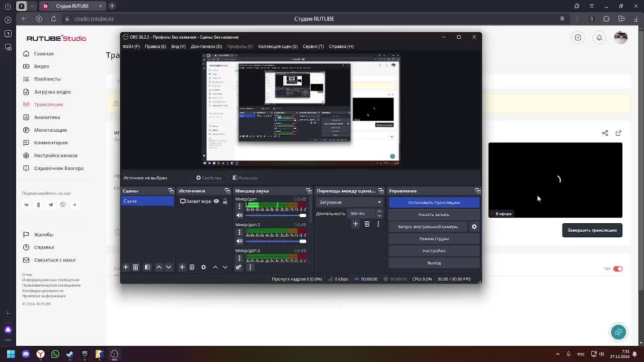644x362 pixels.
Task: Open advanced audio properties gears icon
Action: (x=238, y=267)
